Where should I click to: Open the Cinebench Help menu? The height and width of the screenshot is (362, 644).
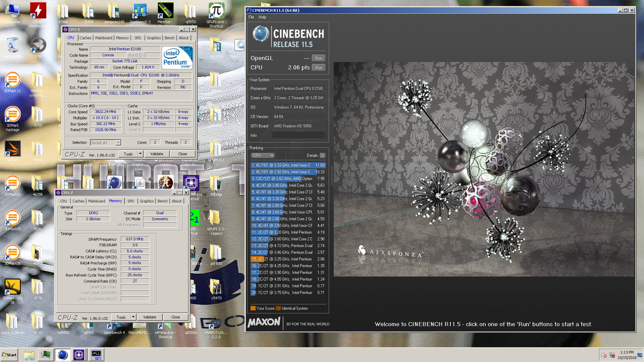tap(262, 17)
